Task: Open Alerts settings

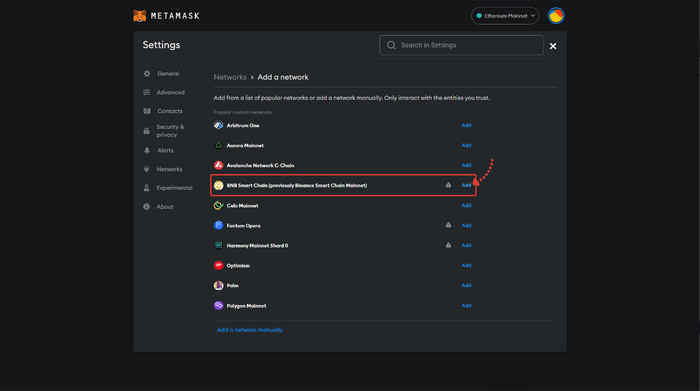Action: pyautogui.click(x=165, y=150)
